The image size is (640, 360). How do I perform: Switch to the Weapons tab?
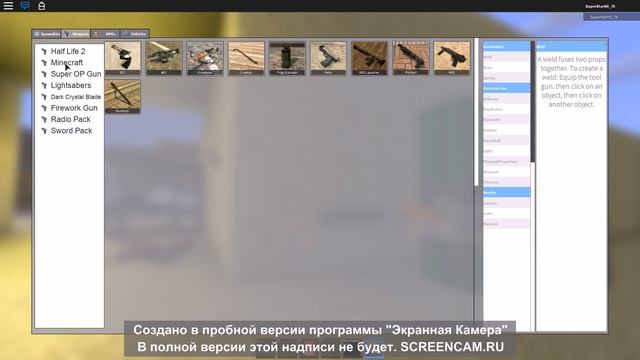point(76,34)
